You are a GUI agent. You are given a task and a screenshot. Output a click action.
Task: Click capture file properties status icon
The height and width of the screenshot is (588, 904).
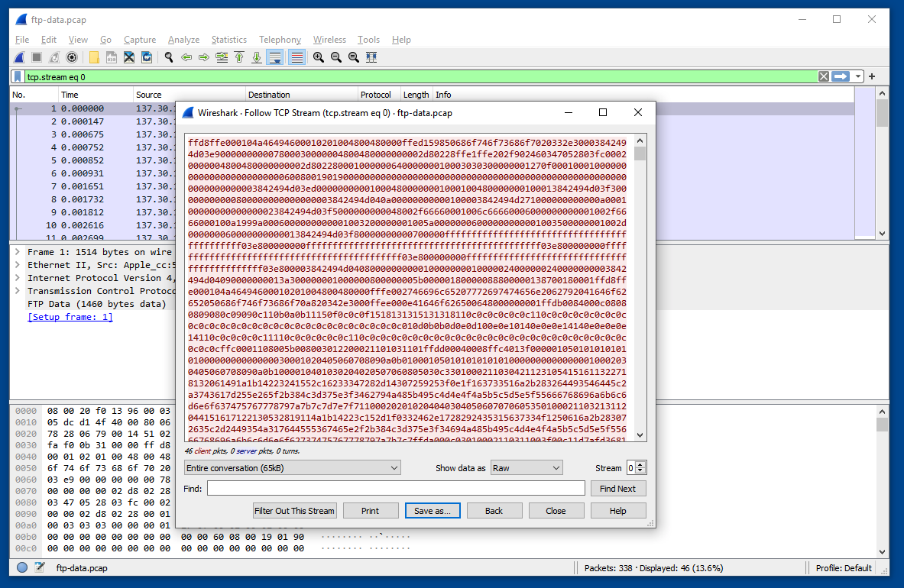(39, 567)
